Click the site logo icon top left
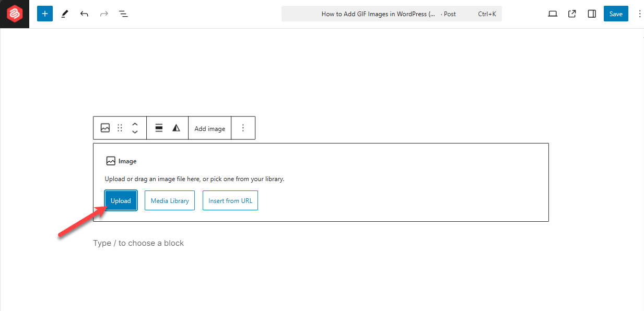644x311 pixels. pyautogui.click(x=14, y=14)
